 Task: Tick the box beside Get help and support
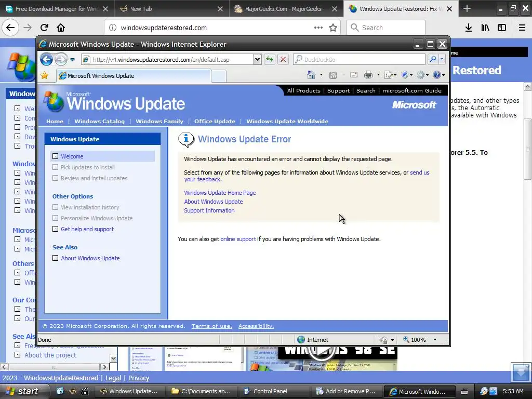[x=55, y=229]
